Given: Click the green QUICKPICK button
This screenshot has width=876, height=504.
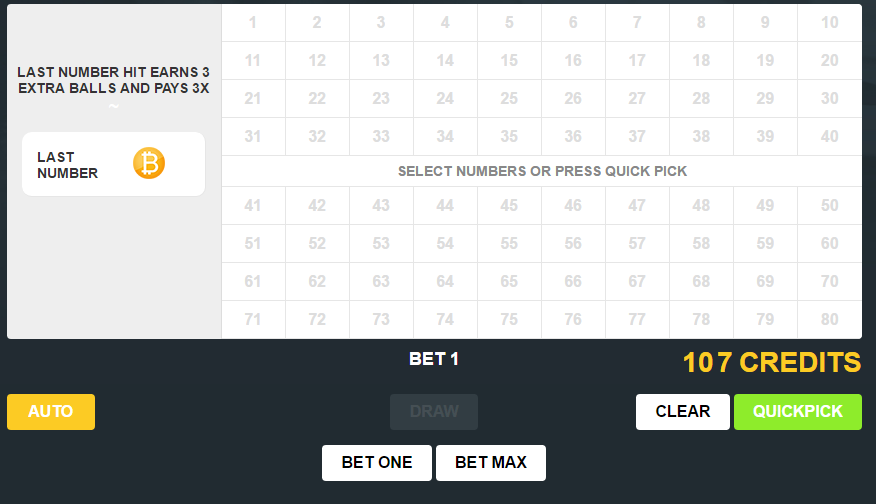Looking at the screenshot, I should pos(797,411).
